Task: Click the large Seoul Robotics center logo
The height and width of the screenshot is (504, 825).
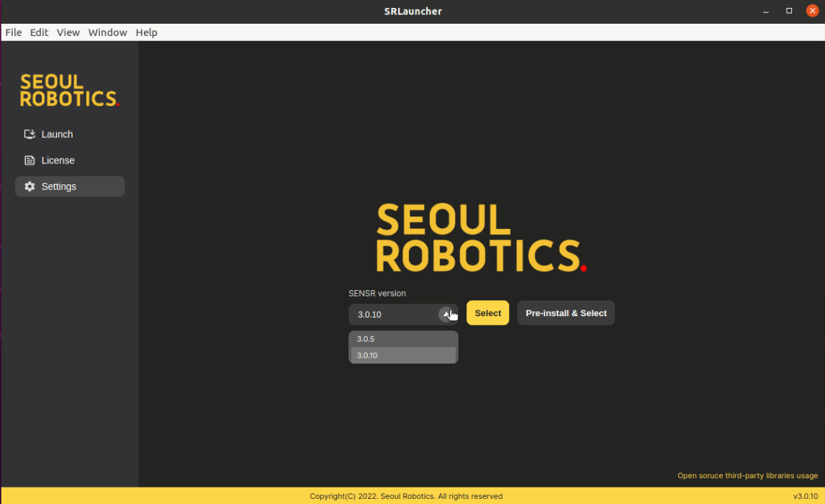Action: (481, 238)
